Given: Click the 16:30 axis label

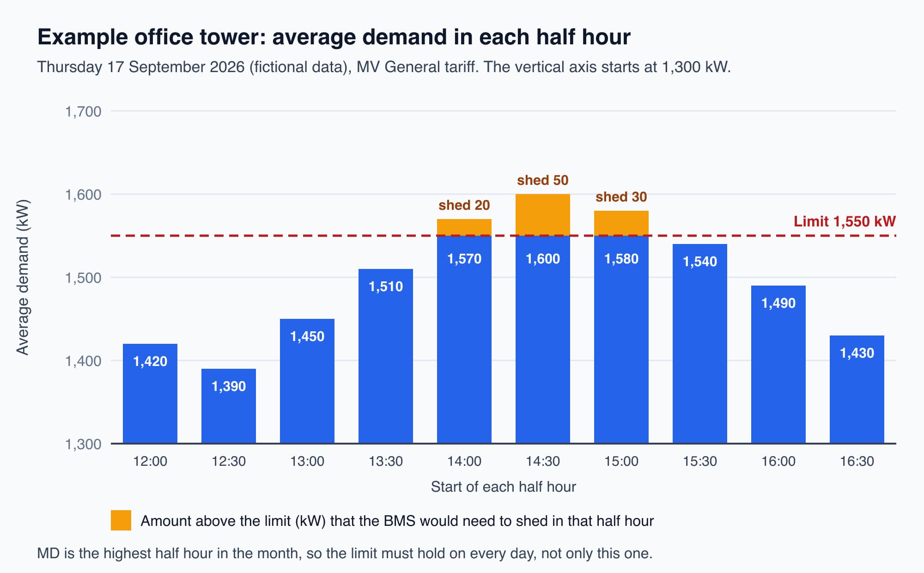Looking at the screenshot, I should coord(857,461).
